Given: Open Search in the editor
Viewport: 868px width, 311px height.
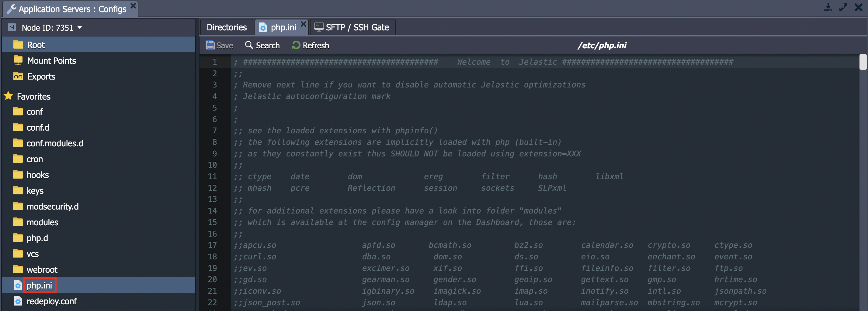Looking at the screenshot, I should click(x=262, y=45).
